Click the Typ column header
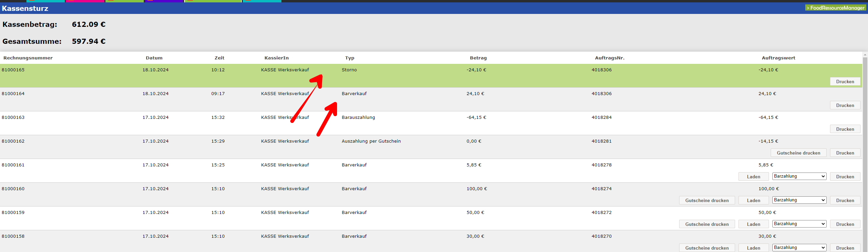The height and width of the screenshot is (252, 868). pyautogui.click(x=350, y=58)
